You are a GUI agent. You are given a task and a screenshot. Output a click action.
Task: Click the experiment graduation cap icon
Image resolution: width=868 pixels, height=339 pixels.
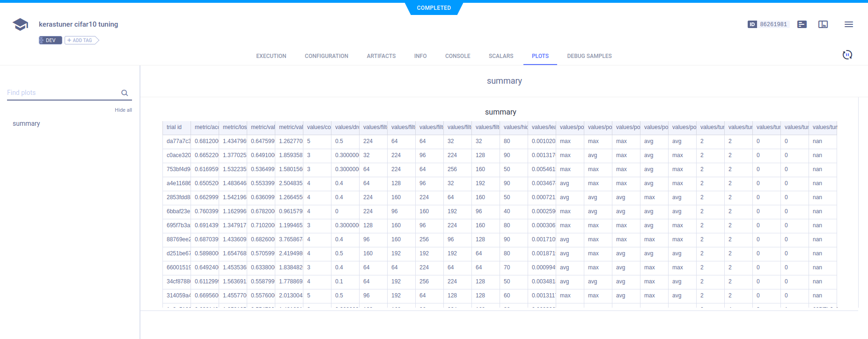pos(20,24)
